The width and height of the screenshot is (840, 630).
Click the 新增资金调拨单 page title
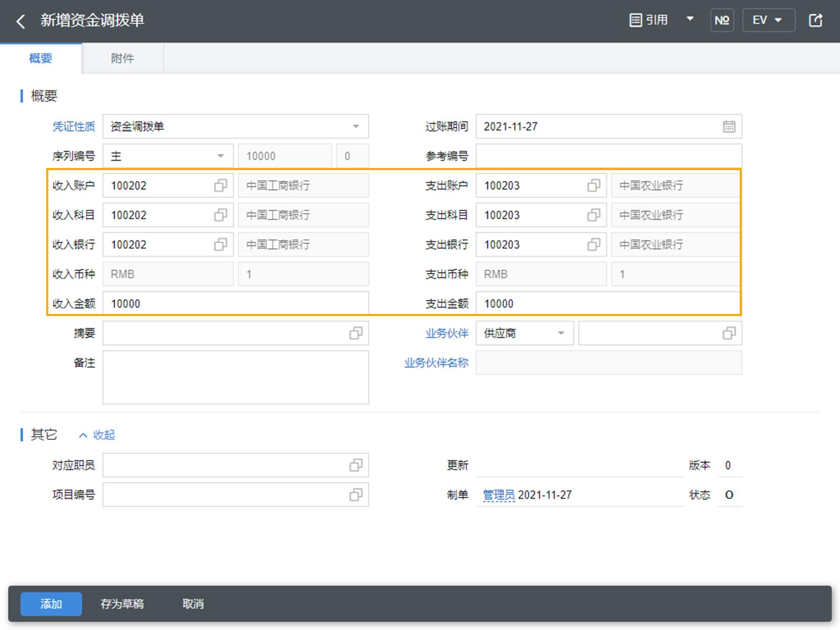[x=92, y=20]
